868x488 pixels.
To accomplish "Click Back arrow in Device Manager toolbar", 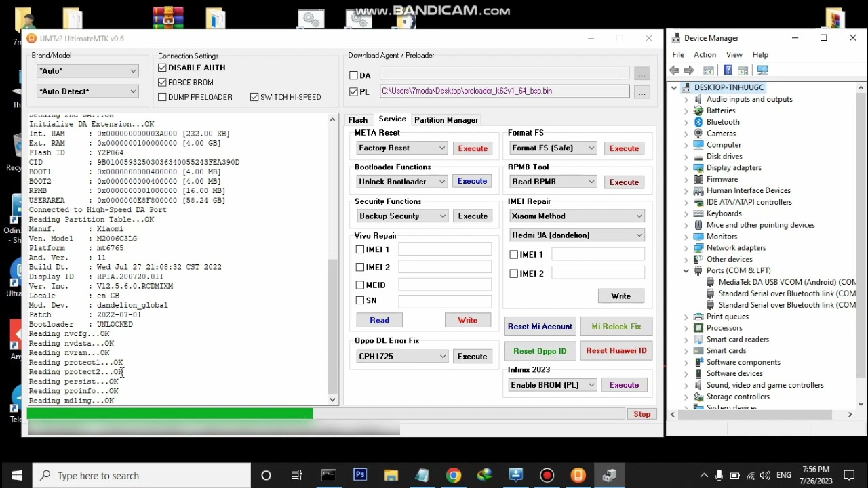I will pyautogui.click(x=674, y=70).
